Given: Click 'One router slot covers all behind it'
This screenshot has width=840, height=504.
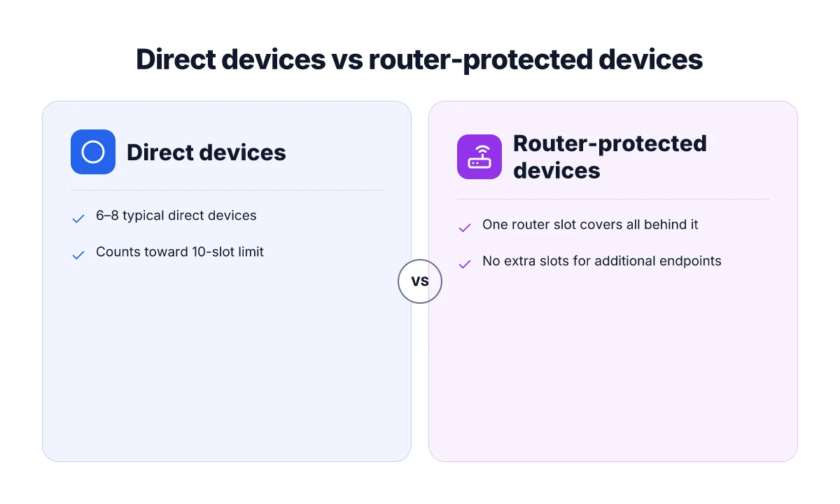Looking at the screenshot, I should pos(590,225).
